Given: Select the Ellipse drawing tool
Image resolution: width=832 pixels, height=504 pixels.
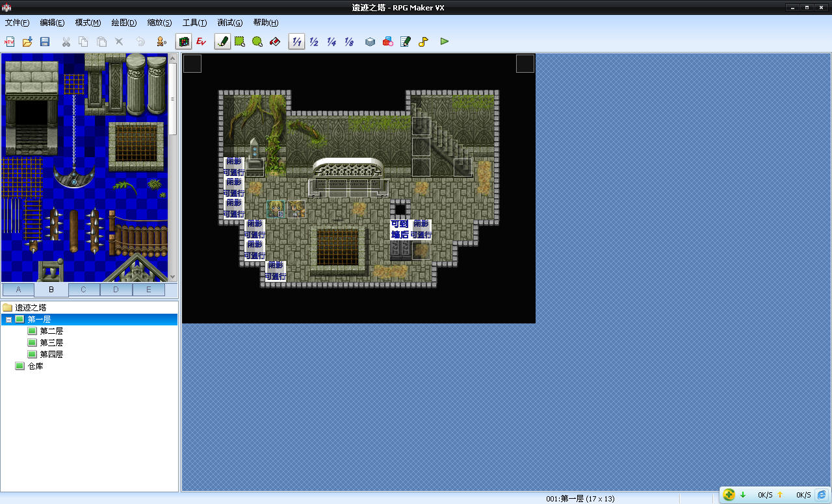Looking at the screenshot, I should click(x=257, y=42).
